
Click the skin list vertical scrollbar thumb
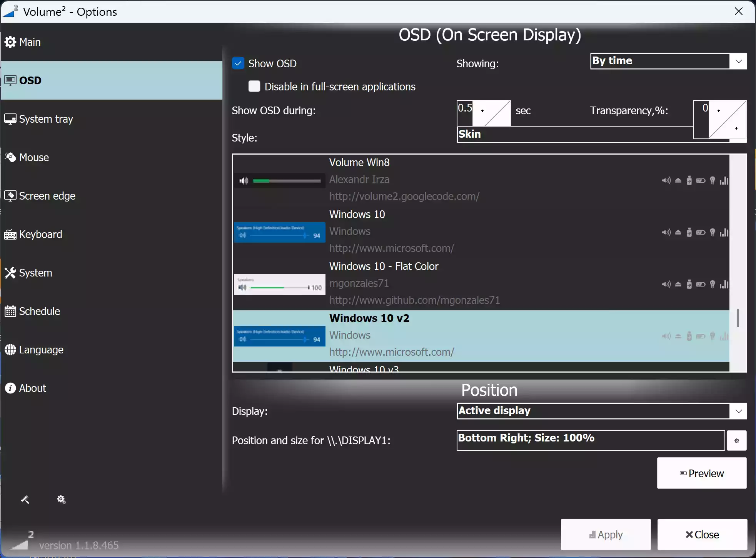tap(738, 318)
